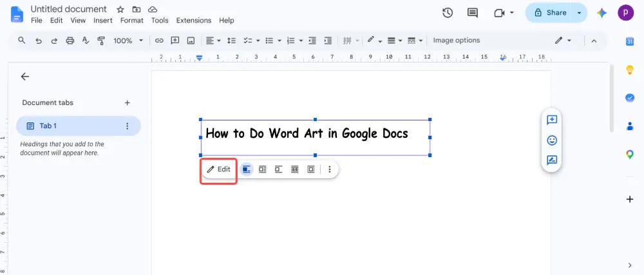Undo the last action
Image resolution: width=644 pixels, height=275 pixels.
point(38,41)
